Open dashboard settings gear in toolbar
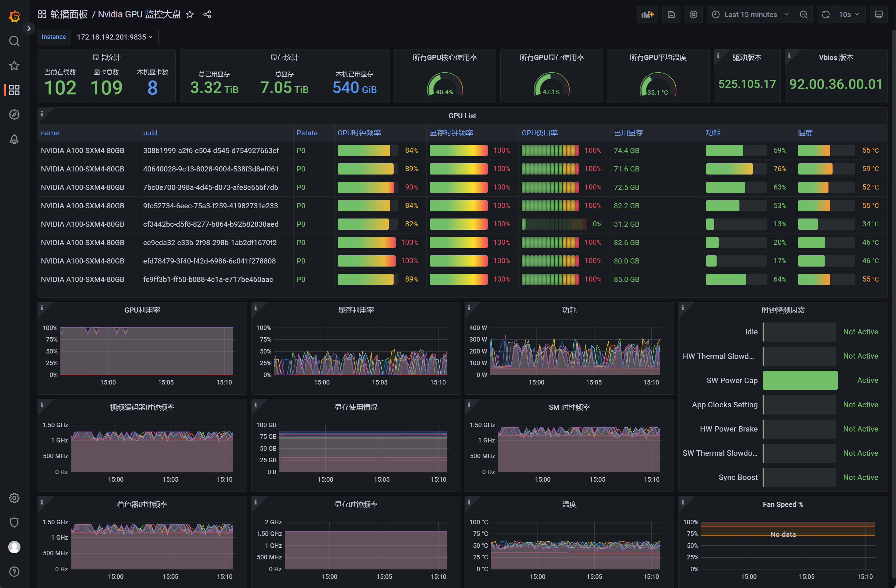The width and height of the screenshot is (896, 588). 693,14
